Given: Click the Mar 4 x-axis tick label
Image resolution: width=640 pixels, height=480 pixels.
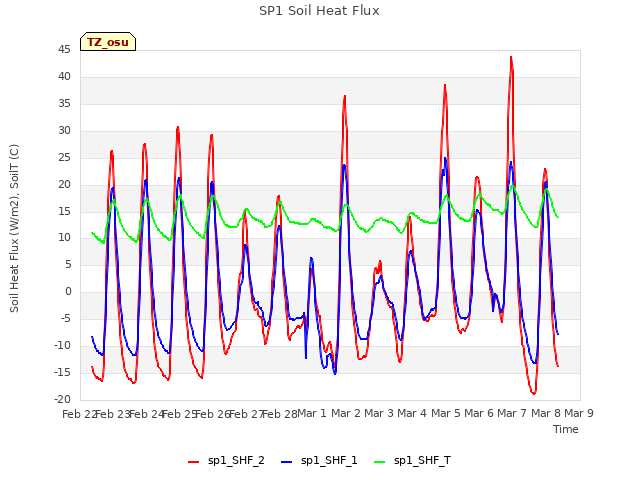Looking at the screenshot, I should [412, 413].
